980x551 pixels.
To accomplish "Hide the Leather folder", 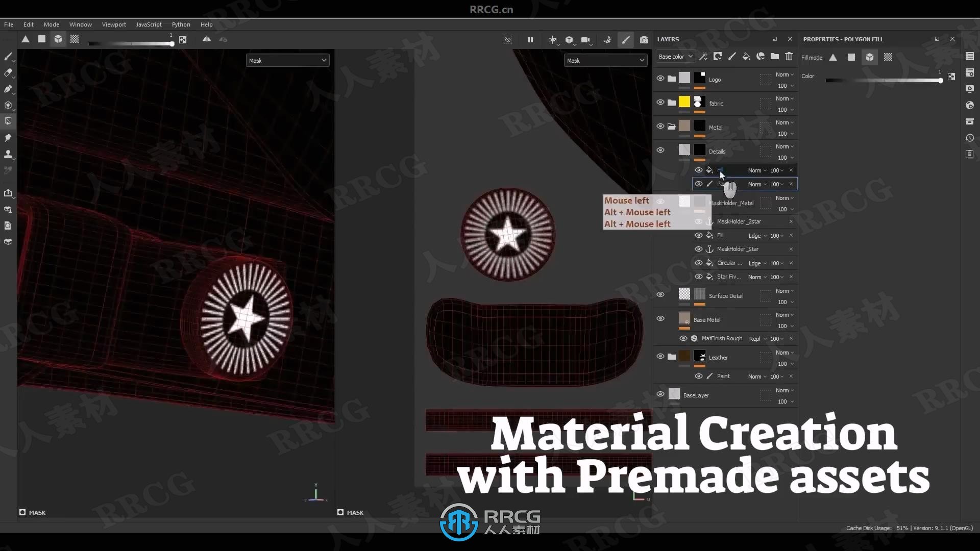I will coord(660,357).
